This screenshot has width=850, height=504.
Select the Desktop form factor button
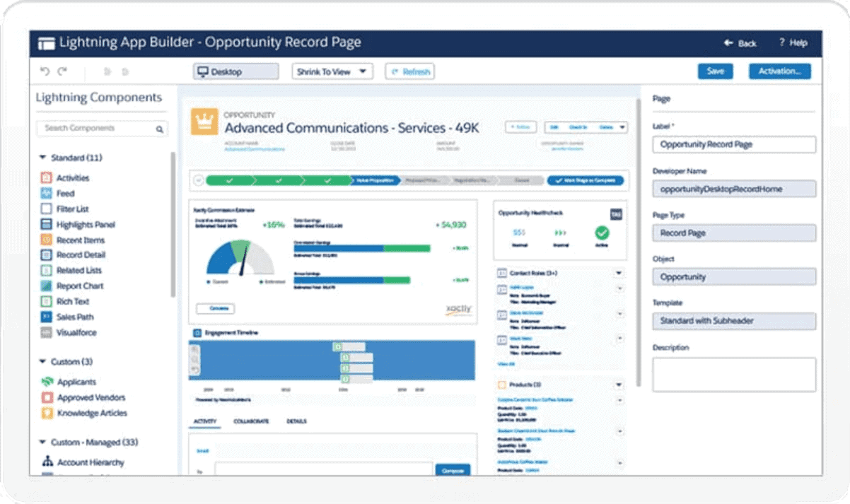pos(235,71)
